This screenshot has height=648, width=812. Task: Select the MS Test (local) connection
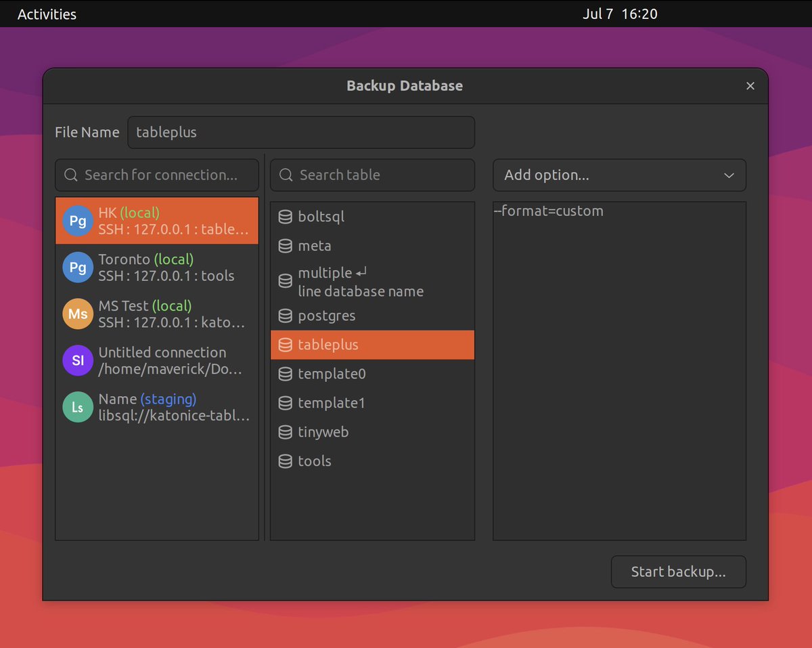pyautogui.click(x=157, y=314)
